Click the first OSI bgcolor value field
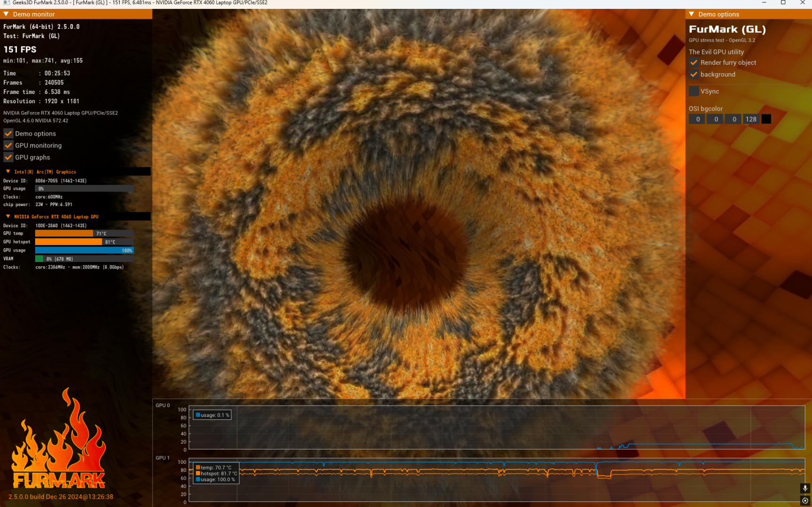This screenshot has width=812, height=507. click(697, 119)
